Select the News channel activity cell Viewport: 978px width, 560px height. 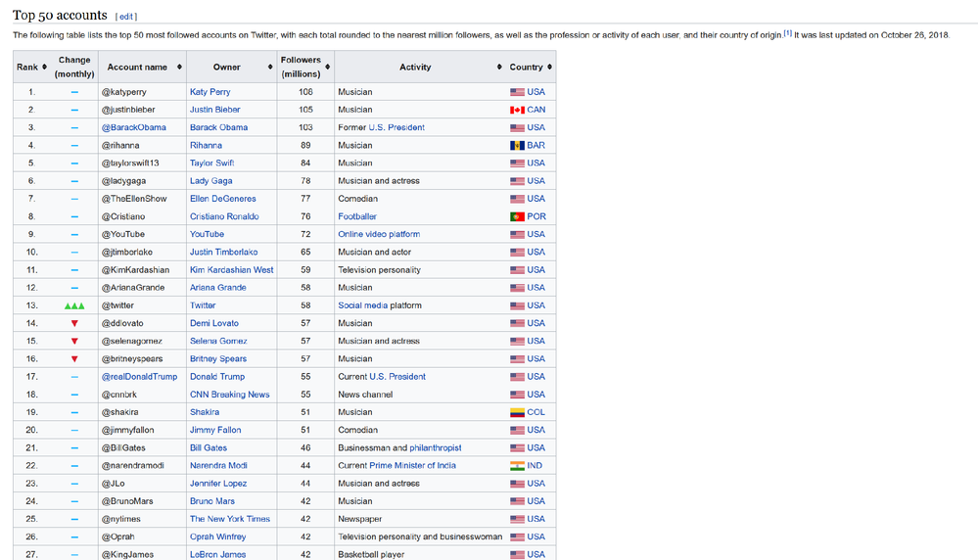click(x=420, y=395)
